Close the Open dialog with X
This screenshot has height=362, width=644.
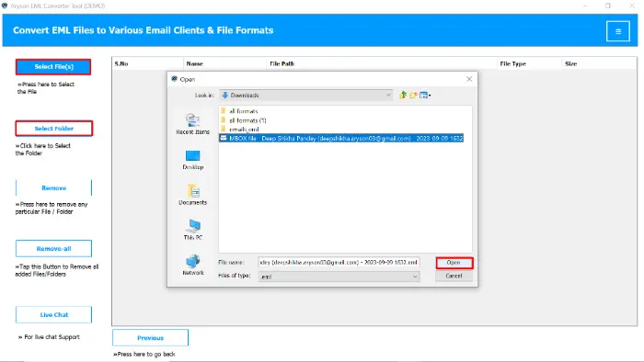coord(469,79)
